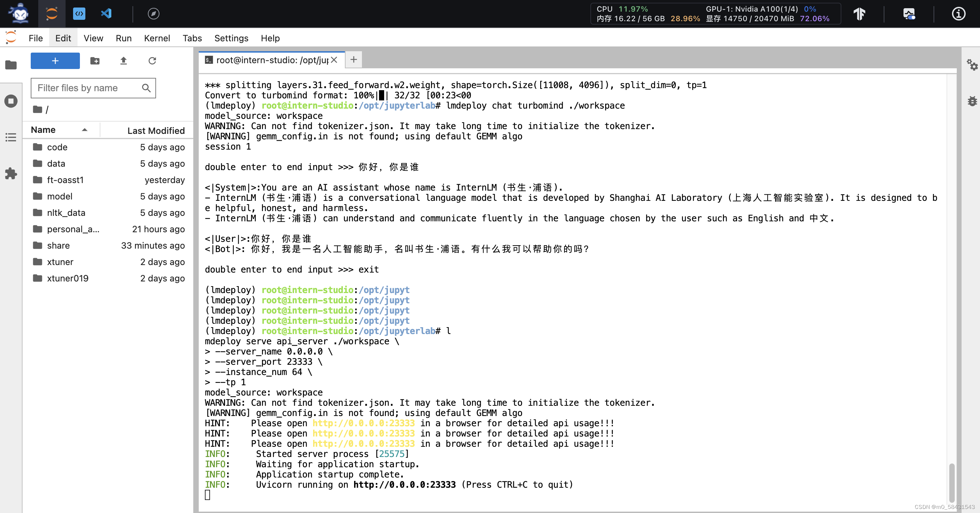Click the blue New Launcher plus button
The image size is (980, 513).
tap(55, 61)
